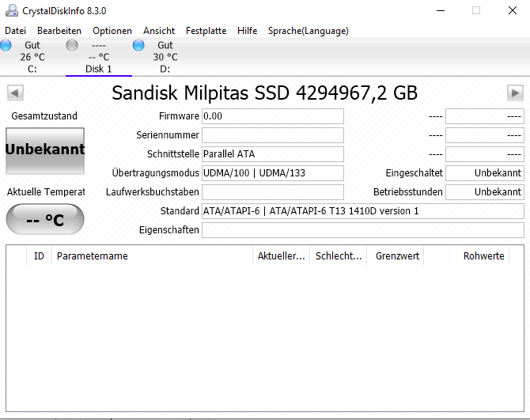
Task: Select the gray Disk 1 status orb
Action: coord(72,45)
